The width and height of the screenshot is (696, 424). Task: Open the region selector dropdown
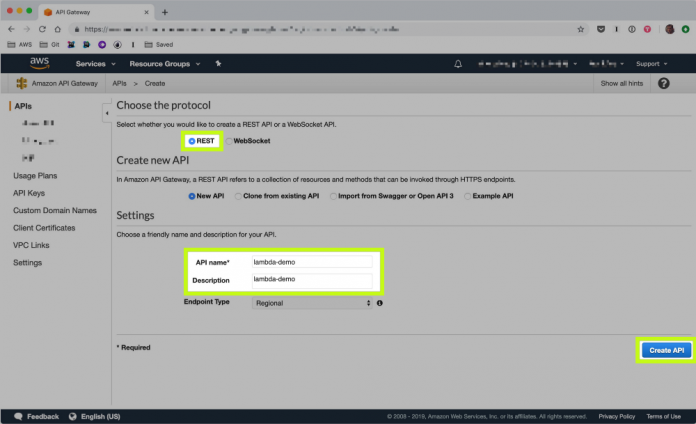[x=606, y=64]
